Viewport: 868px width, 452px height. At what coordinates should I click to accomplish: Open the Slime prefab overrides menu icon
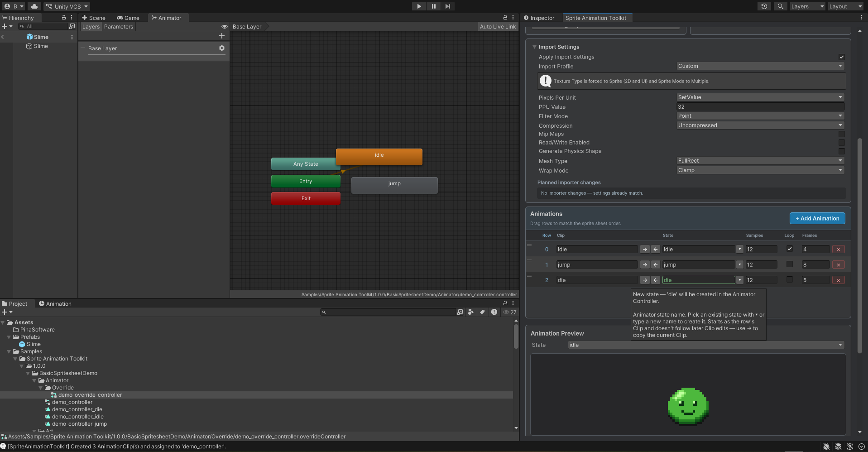tap(72, 37)
